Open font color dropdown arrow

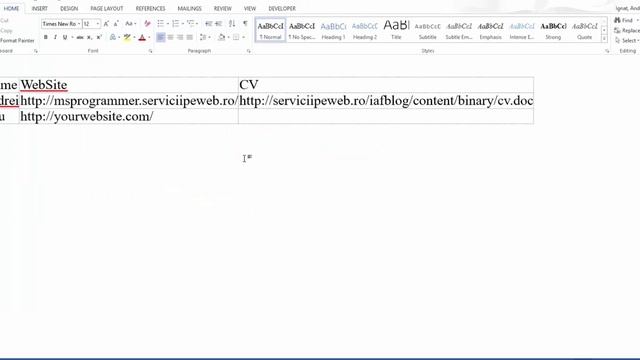[149, 38]
